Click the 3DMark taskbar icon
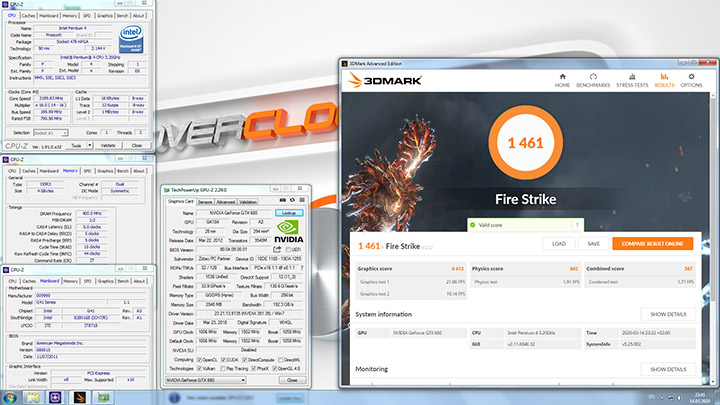The height and width of the screenshot is (405, 720). tap(79, 397)
